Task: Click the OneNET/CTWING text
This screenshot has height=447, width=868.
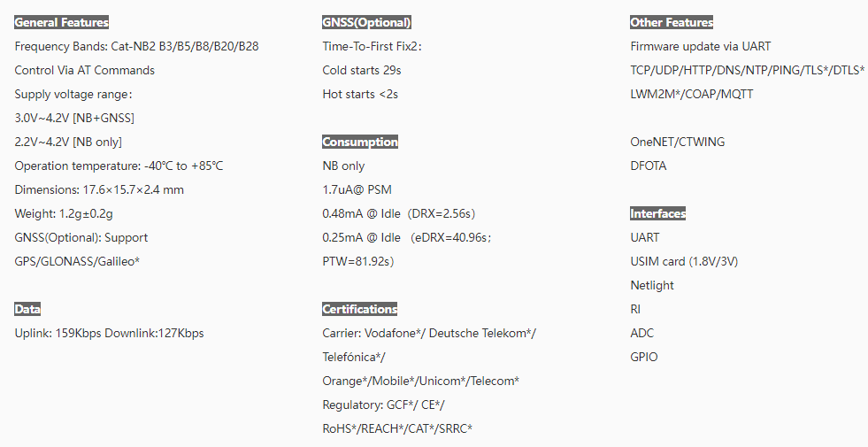Action: pos(678,142)
